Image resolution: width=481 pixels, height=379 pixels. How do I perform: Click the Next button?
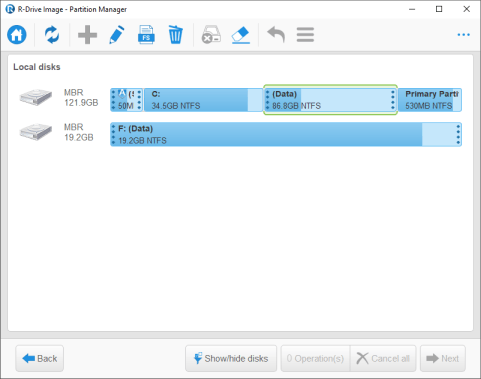tap(443, 358)
